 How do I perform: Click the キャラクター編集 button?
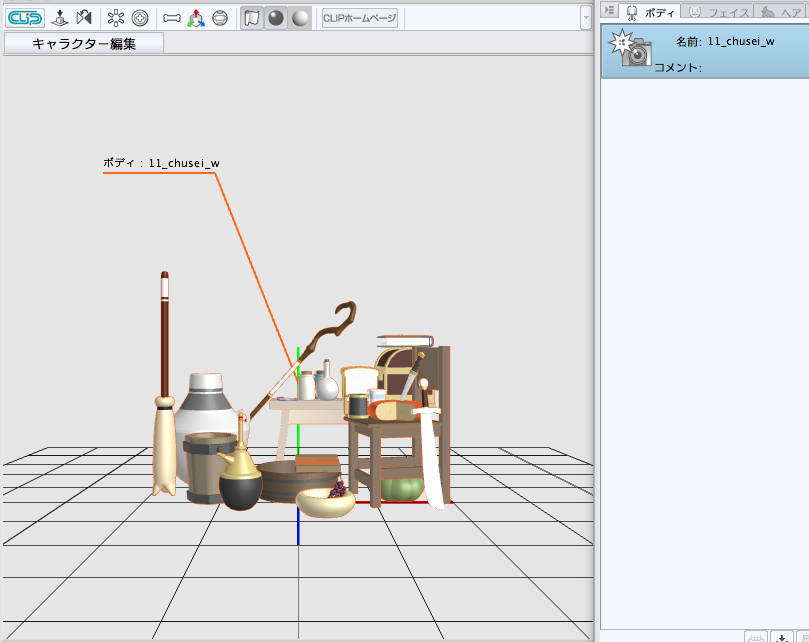84,43
